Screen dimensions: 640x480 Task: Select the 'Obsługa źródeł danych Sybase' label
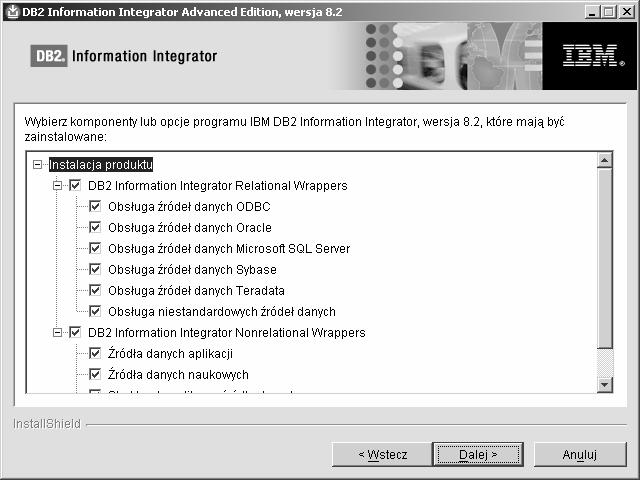pos(192,269)
